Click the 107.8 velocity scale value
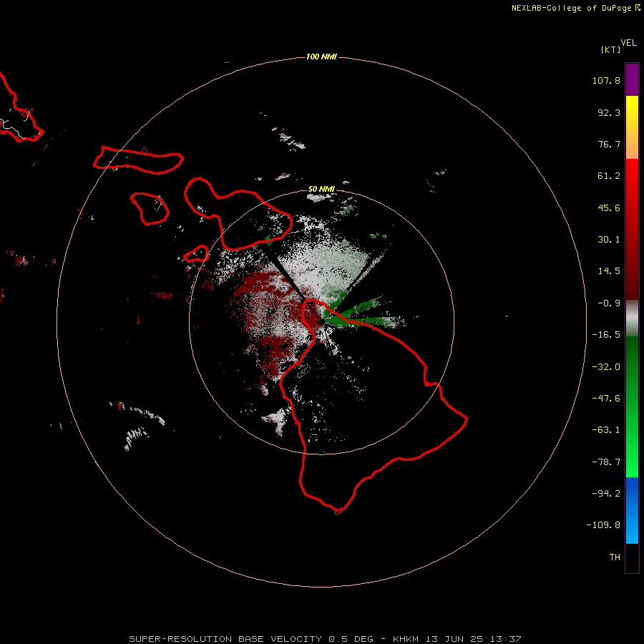Screen dimensions: 644x644 click(x=606, y=80)
